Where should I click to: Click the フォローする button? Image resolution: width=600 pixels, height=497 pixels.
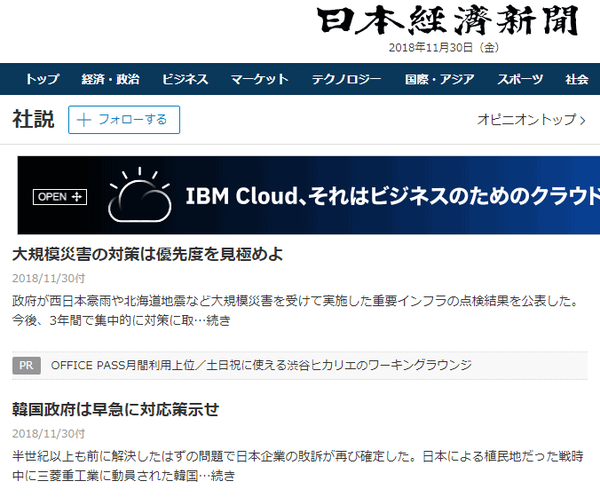tap(124, 120)
